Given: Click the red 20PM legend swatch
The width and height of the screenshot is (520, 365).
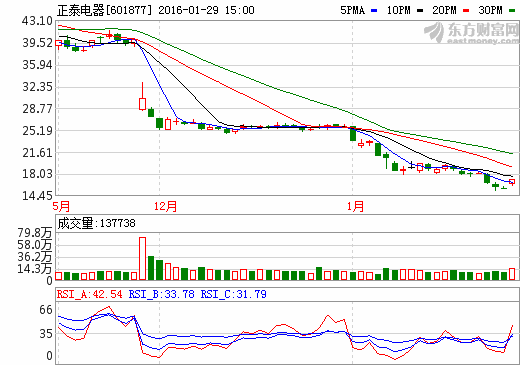Looking at the screenshot, I should coord(466,11).
